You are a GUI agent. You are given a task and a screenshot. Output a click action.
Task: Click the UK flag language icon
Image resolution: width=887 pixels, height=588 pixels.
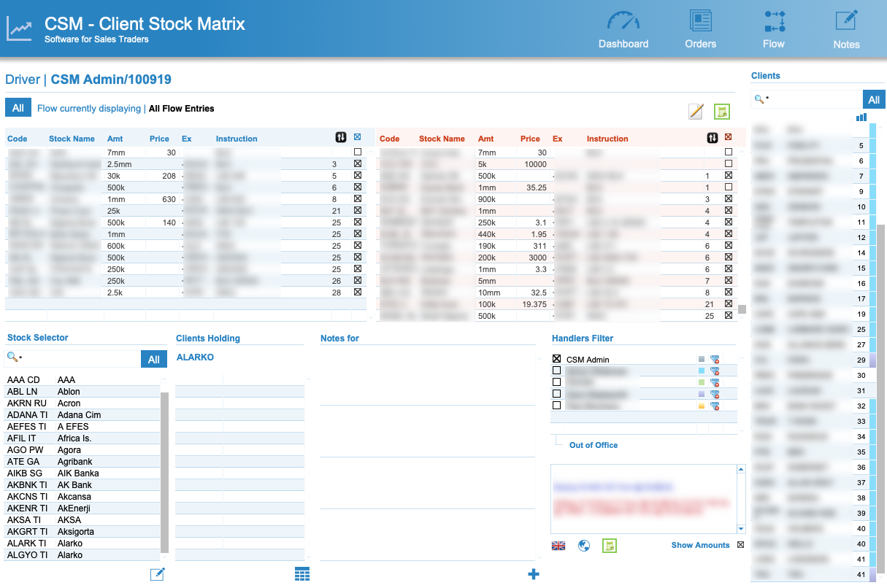coord(558,545)
